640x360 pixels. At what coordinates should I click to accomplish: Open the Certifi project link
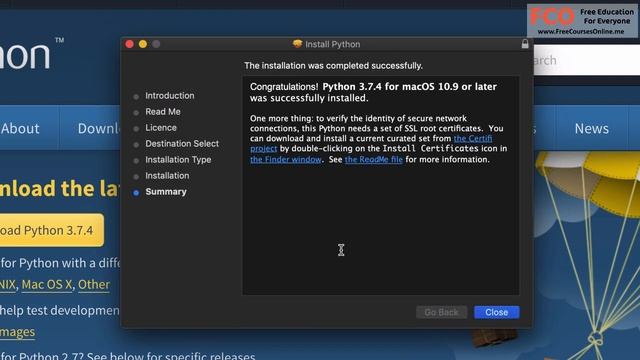(x=473, y=139)
